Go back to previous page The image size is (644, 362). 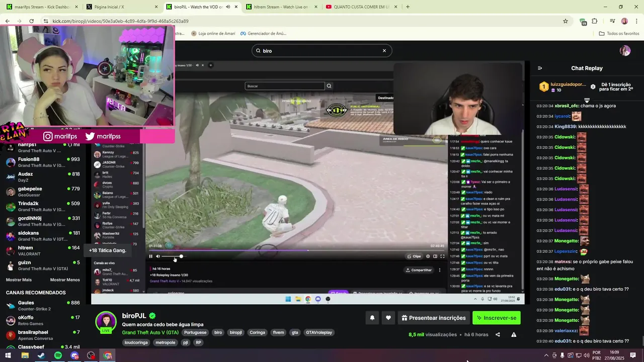[x=7, y=21]
